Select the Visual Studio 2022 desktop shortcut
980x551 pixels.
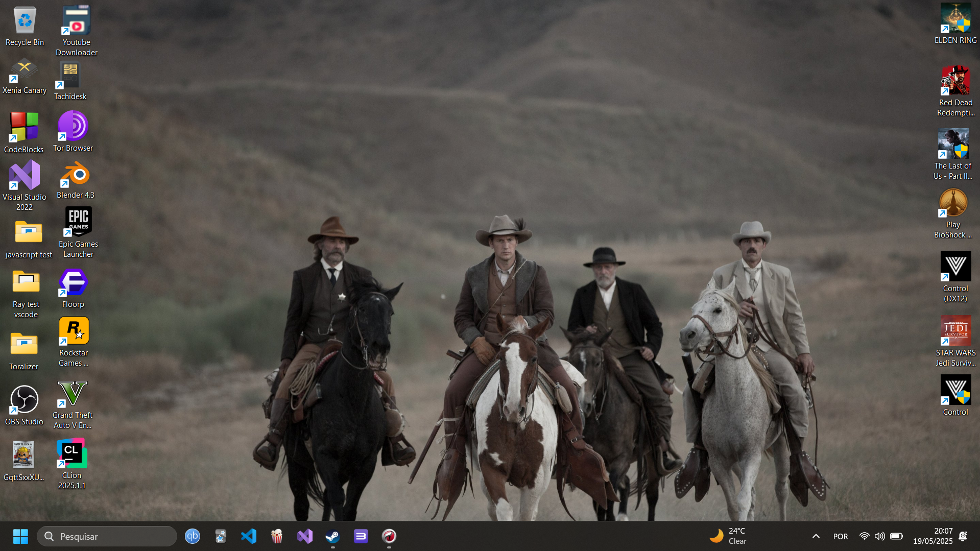[25, 185]
